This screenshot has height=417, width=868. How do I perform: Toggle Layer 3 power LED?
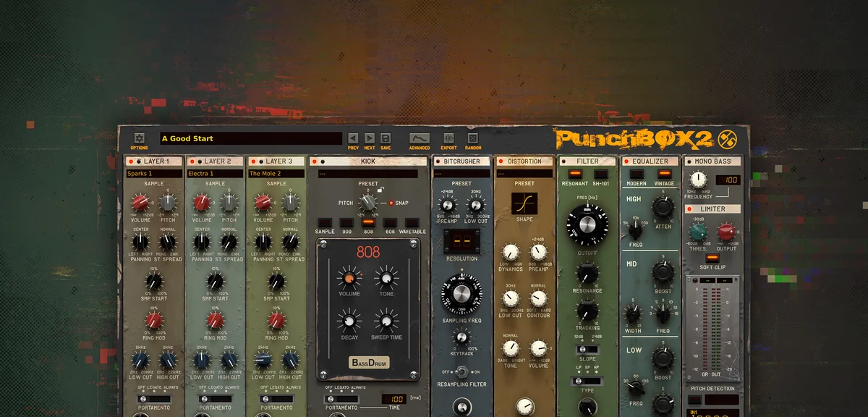click(x=252, y=161)
